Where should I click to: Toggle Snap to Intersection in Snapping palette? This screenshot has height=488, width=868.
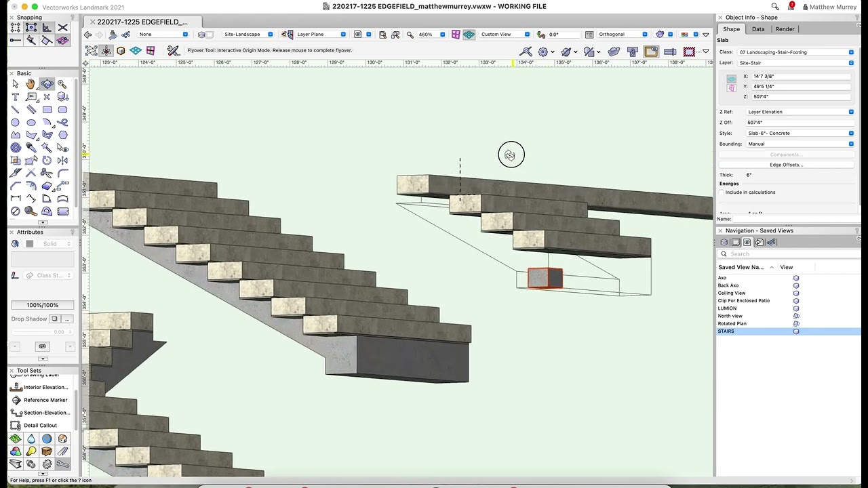click(62, 28)
